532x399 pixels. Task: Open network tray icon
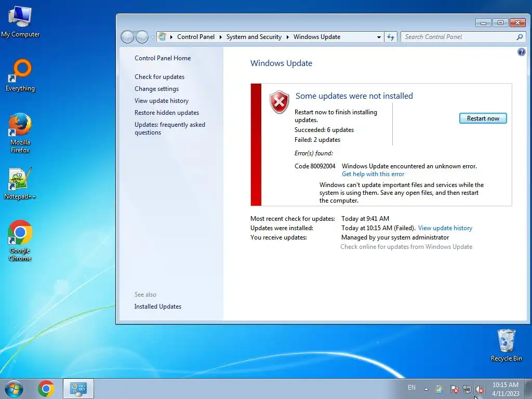coord(467,389)
